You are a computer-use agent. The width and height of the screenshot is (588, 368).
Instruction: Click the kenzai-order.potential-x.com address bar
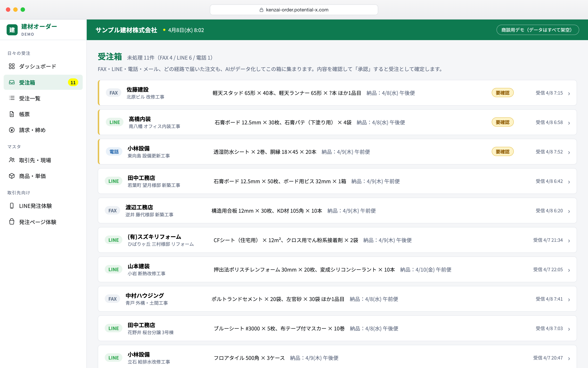(294, 10)
